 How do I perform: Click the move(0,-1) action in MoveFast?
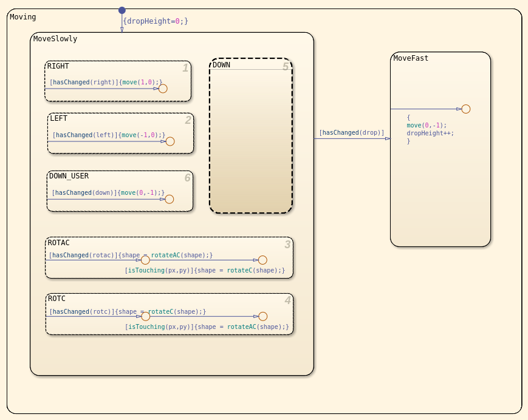click(x=427, y=125)
